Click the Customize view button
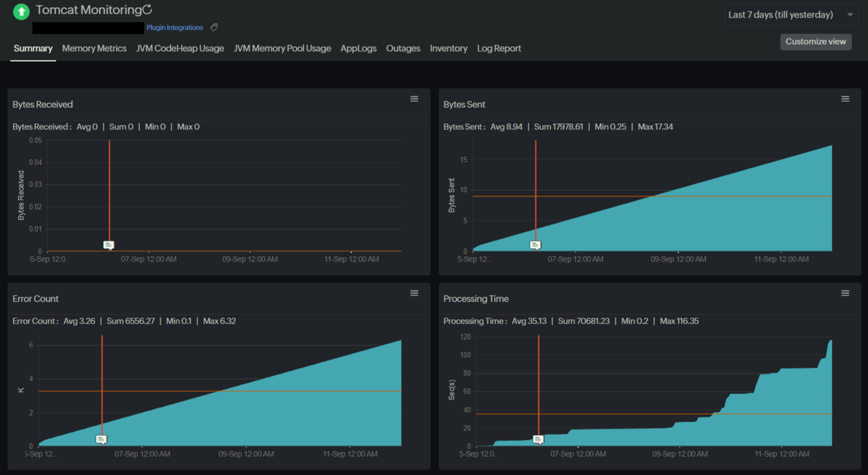Image resolution: width=868 pixels, height=475 pixels. pyautogui.click(x=816, y=42)
